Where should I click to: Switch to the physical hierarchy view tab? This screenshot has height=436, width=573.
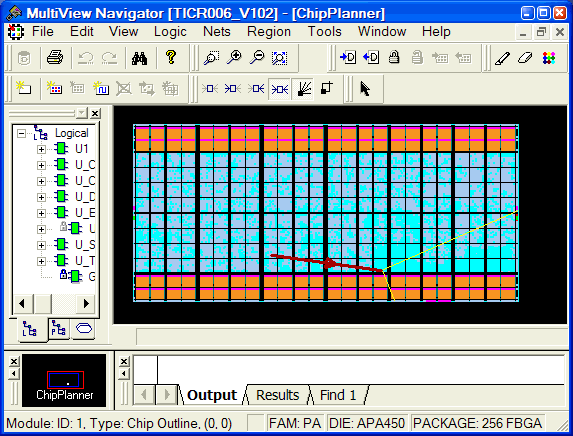58,328
